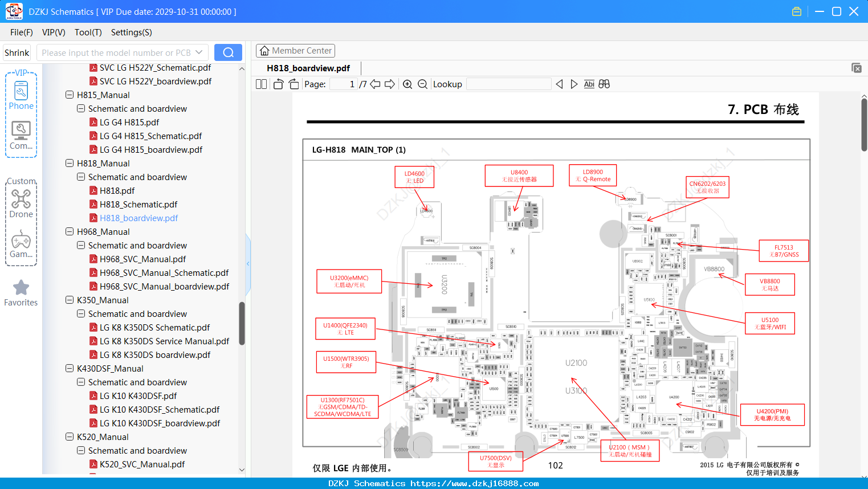Click the Shrink button
868x489 pixels.
coord(17,52)
